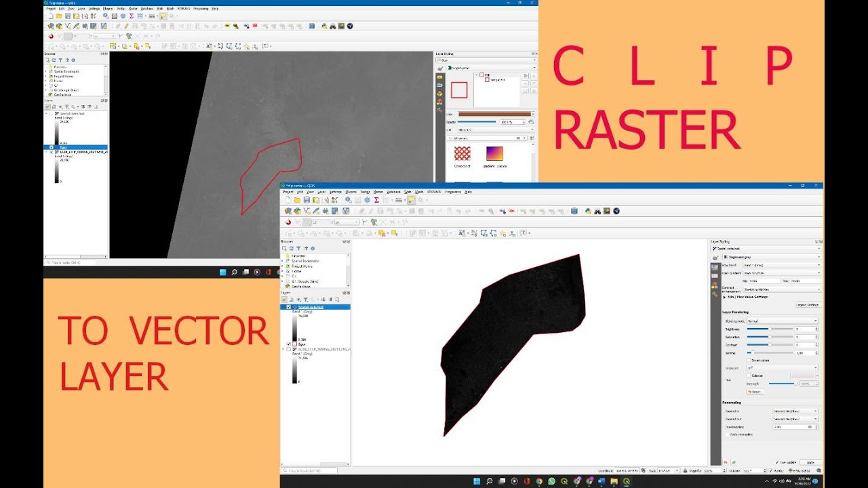Click Open Layer Styling icon in Layers panel
Viewport: 868px width, 488px height.
[284, 299]
